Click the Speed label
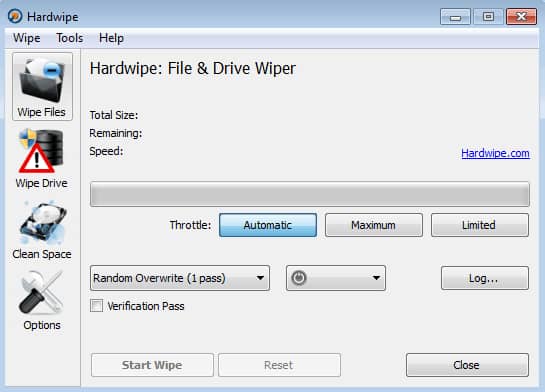Screen dimensions: 545x392 (x=106, y=151)
